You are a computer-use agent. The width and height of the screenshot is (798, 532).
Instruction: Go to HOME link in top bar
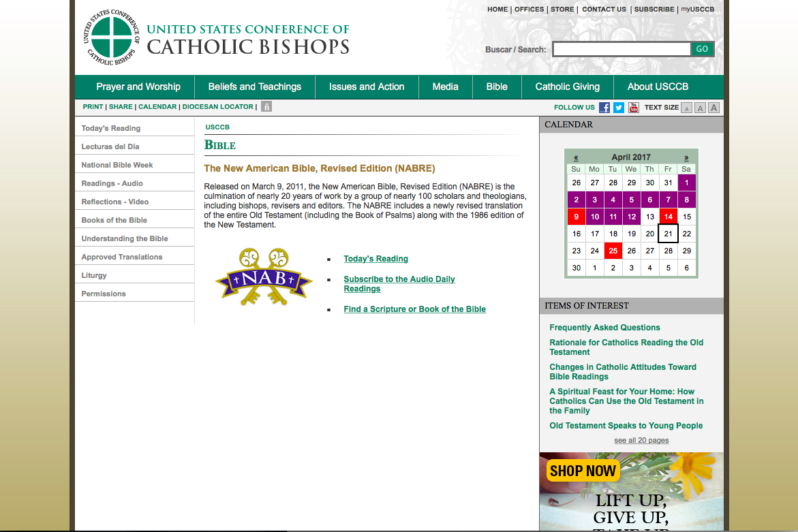coord(497,9)
